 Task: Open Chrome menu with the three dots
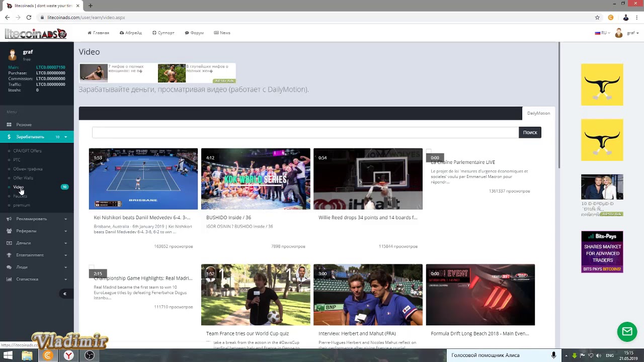click(x=637, y=17)
